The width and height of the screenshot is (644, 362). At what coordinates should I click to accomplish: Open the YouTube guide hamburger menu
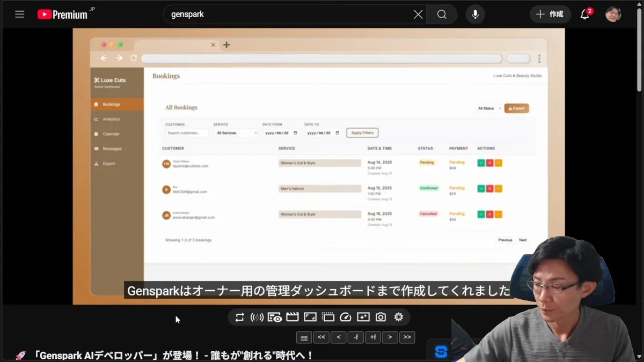click(x=20, y=14)
